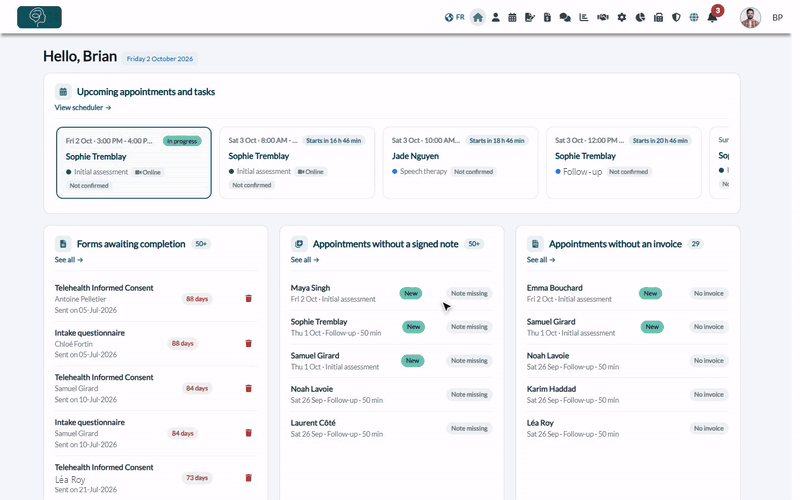The width and height of the screenshot is (800, 500).
Task: Open the shield security icon
Action: click(x=676, y=17)
